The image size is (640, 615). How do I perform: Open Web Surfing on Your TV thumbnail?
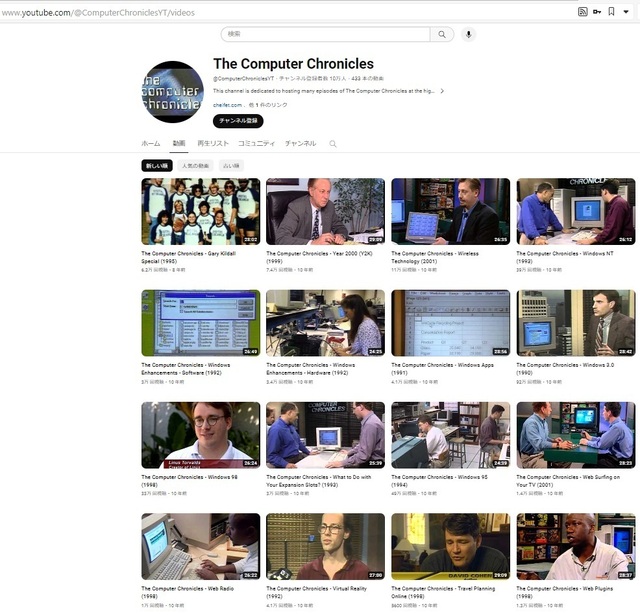pyautogui.click(x=576, y=435)
